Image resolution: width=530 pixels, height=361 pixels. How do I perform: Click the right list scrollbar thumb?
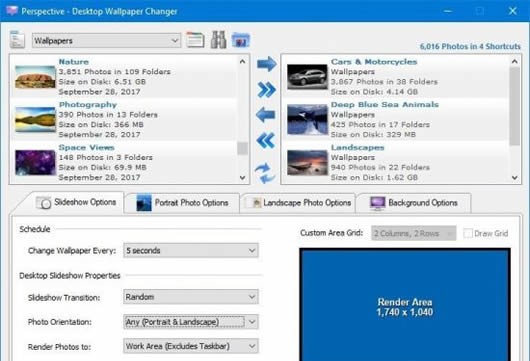(x=514, y=106)
